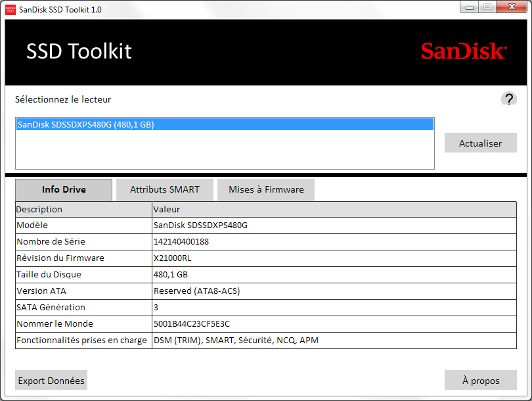532x401 pixels.
Task: Click the red SanDisk logo
Action: [464, 51]
